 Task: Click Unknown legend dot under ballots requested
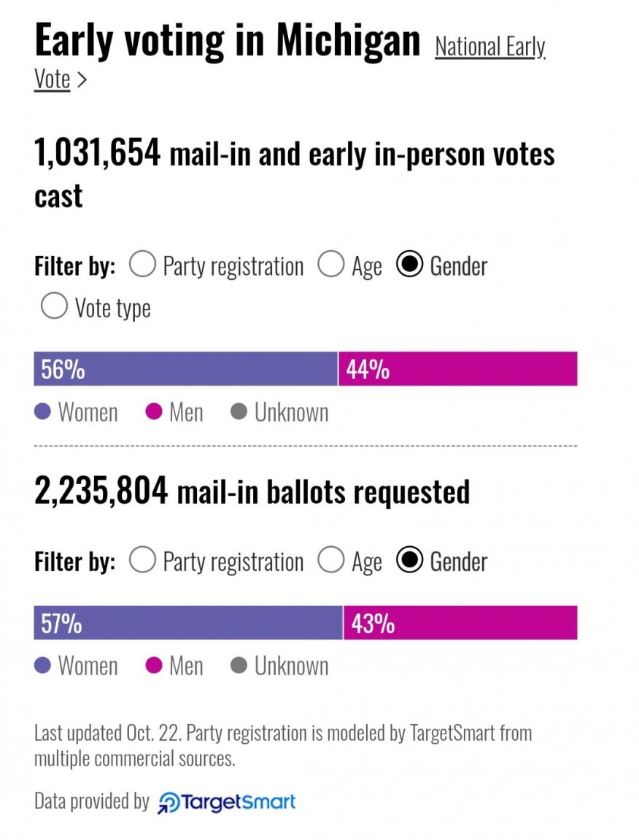(239, 666)
